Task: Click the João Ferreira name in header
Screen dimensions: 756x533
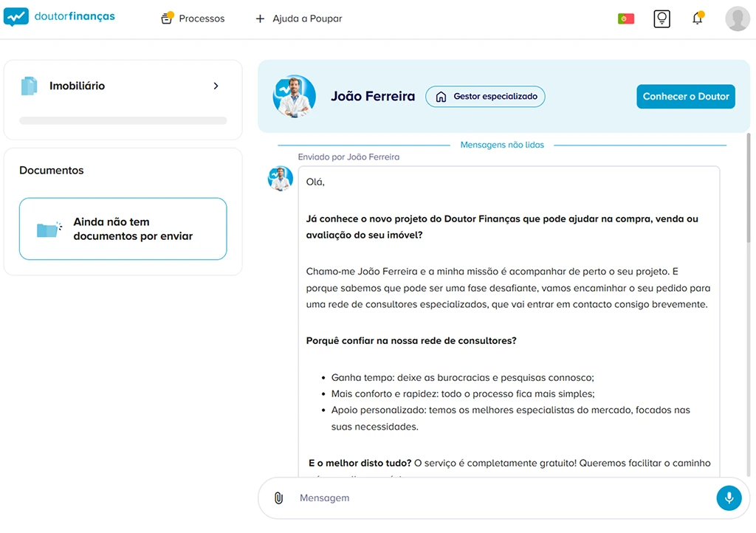Action: coord(373,97)
